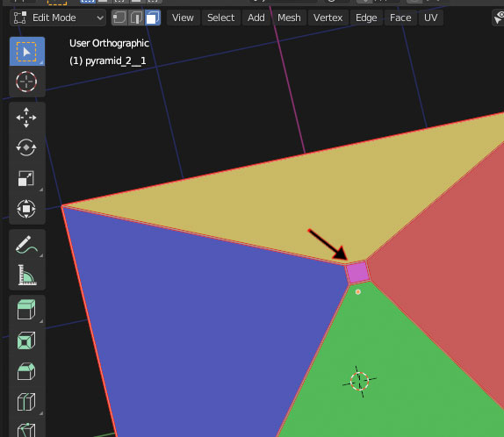Select the Extrude Region tool
Image resolution: width=504 pixels, height=437 pixels.
coord(27,310)
